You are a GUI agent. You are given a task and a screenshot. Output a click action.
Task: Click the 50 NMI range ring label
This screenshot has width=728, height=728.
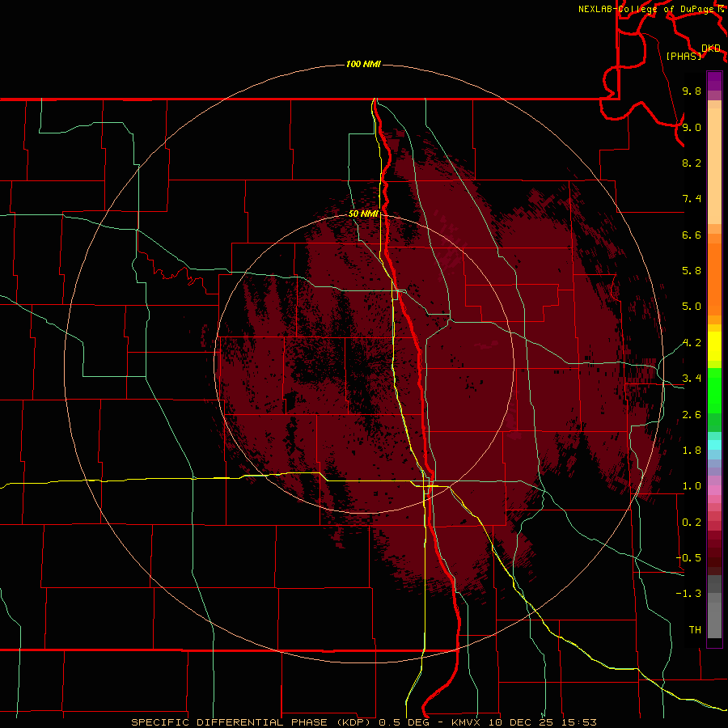[x=363, y=214]
